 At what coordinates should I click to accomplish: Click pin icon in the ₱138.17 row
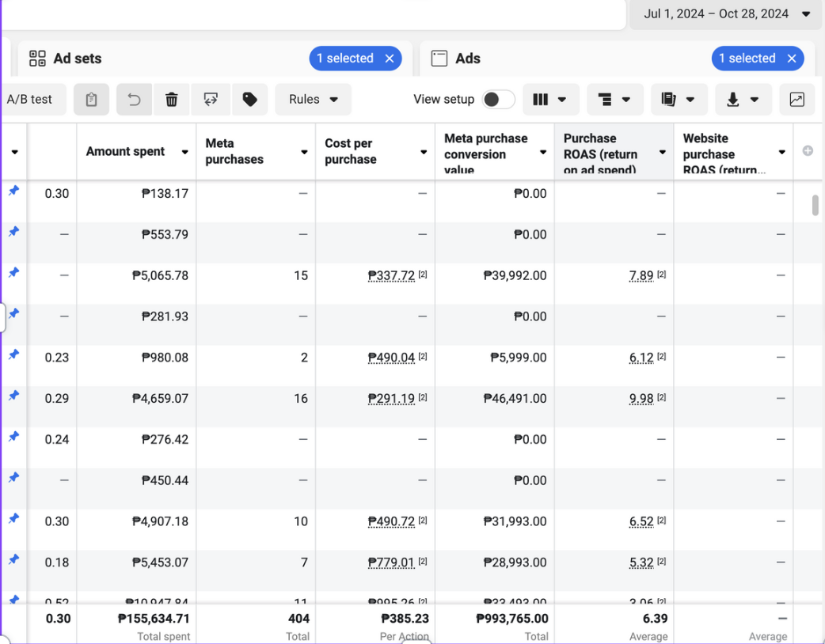click(13, 191)
